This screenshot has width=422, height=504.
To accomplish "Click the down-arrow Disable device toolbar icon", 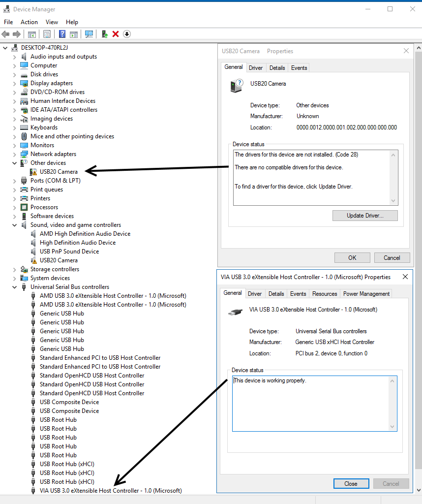I will point(127,34).
